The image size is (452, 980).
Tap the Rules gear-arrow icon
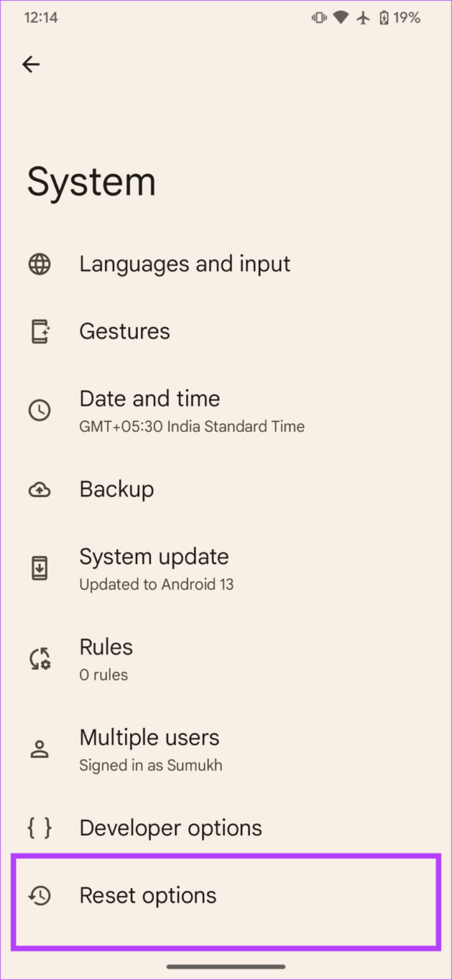coord(40,658)
